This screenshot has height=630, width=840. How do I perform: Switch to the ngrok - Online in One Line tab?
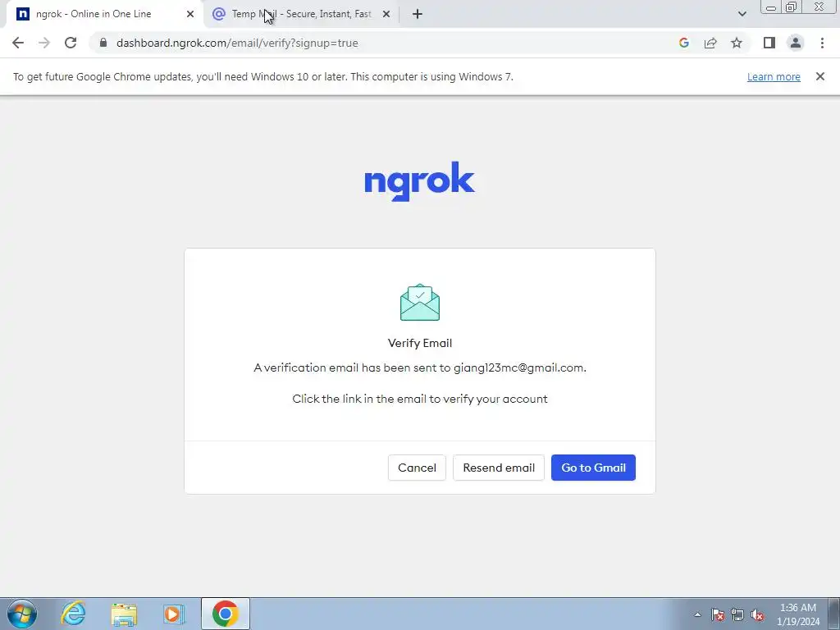pyautogui.click(x=104, y=14)
